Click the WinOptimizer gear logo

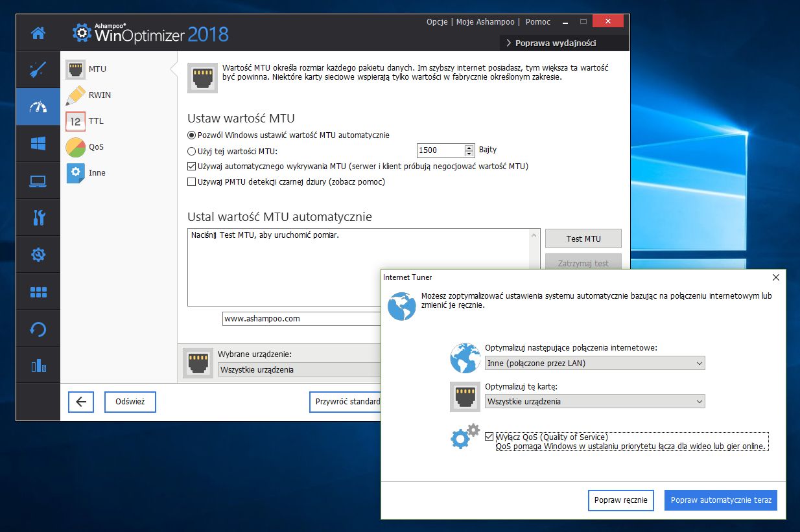click(81, 33)
